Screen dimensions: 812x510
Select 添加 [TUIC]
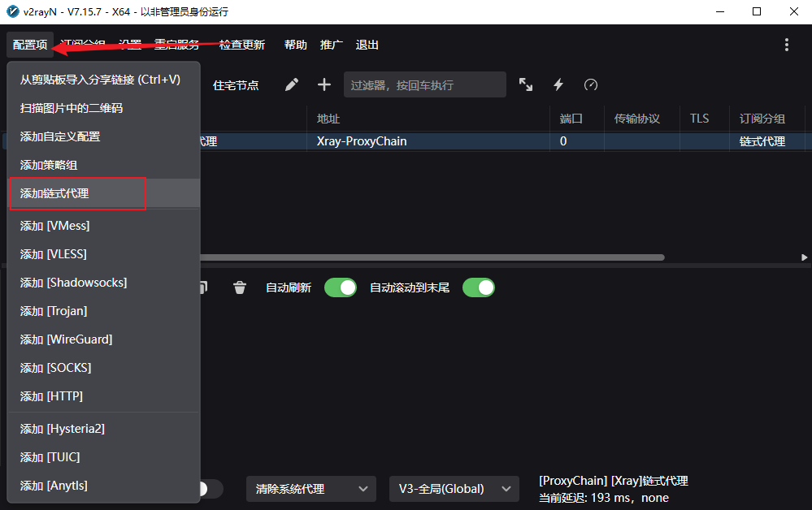[x=104, y=458]
